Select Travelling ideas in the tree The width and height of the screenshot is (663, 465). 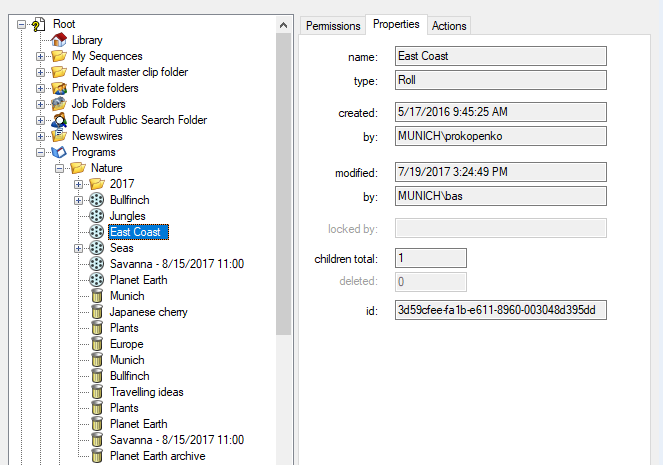click(x=147, y=392)
